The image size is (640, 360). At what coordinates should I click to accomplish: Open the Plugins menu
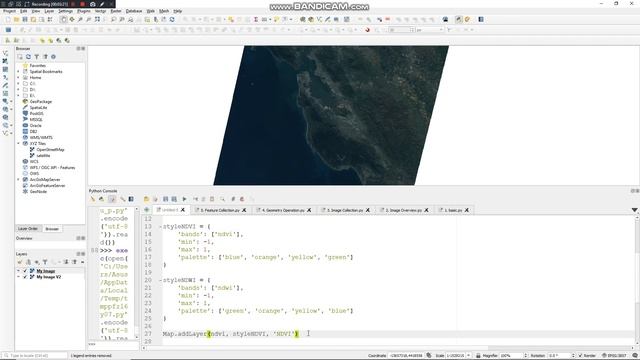(x=84, y=11)
